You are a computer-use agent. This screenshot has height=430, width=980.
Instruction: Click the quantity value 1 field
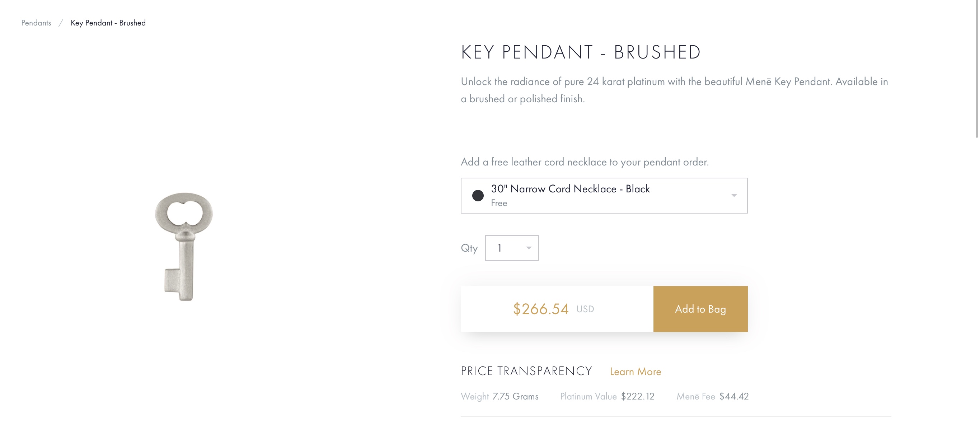coord(500,248)
